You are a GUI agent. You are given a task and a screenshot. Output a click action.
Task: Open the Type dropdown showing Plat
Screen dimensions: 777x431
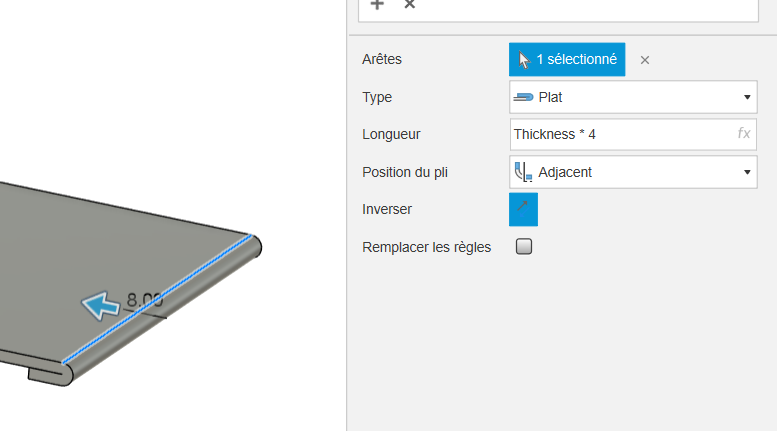(633, 97)
